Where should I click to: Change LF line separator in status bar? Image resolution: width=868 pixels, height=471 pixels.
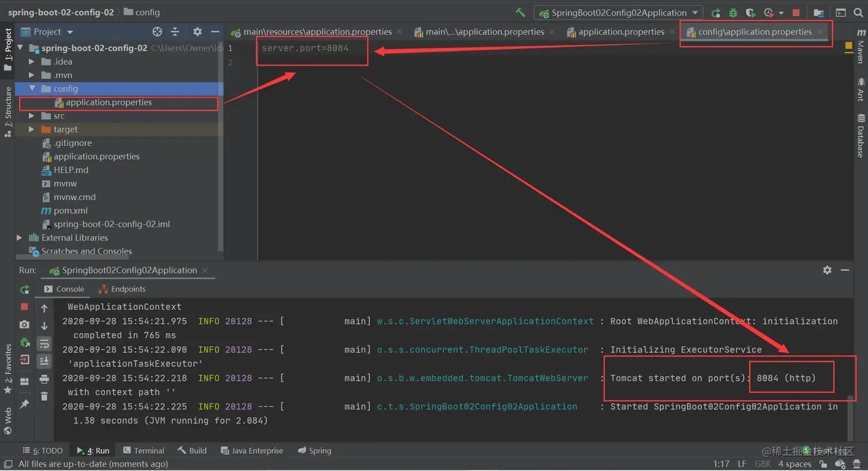742,464
